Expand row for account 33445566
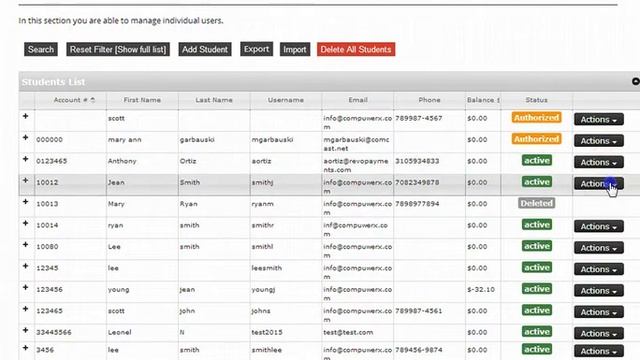 click(25, 330)
